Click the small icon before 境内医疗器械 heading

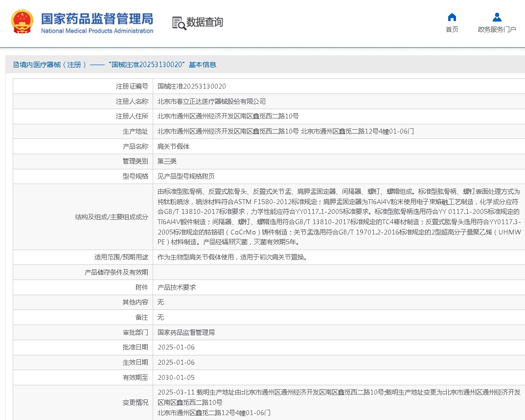click(16, 65)
